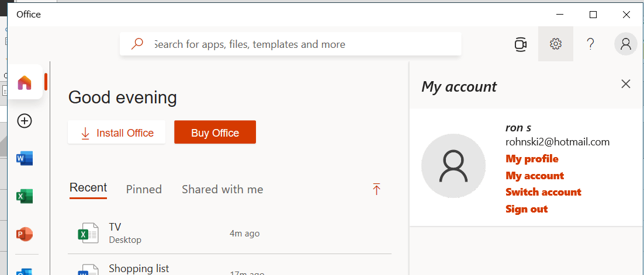
Task: Click the search magnifier icon
Action: [137, 44]
